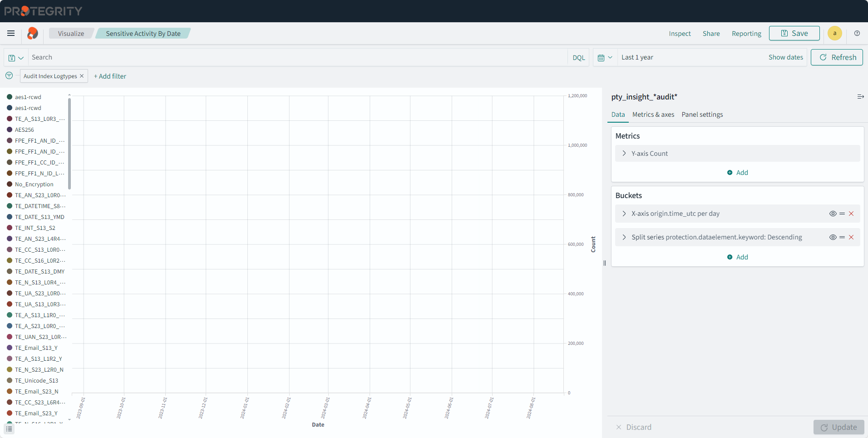Toggle visibility of Split series bucket

point(833,237)
